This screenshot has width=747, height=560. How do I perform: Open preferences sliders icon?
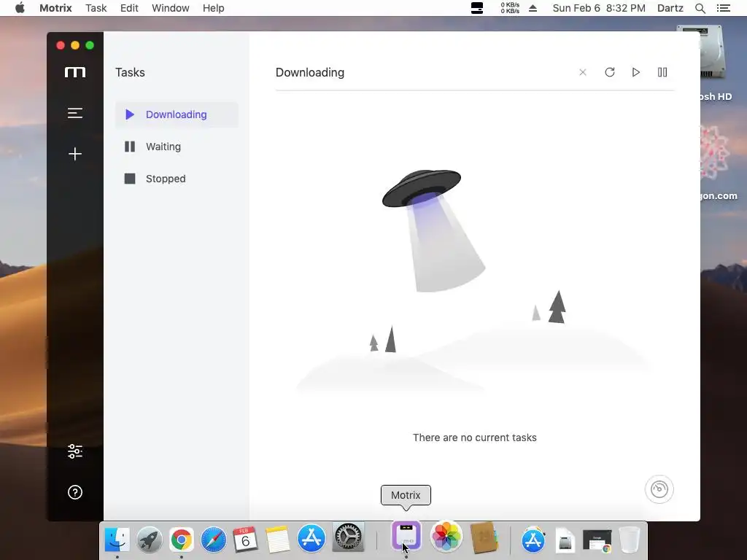75,451
